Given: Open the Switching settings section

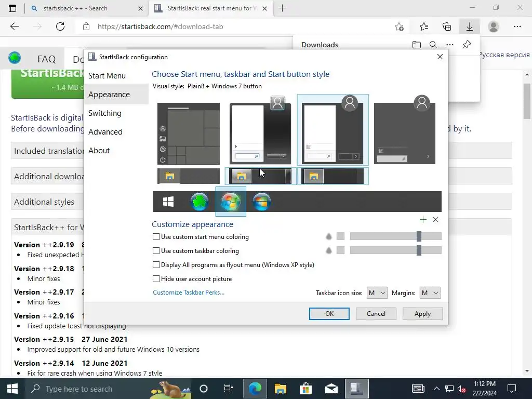Looking at the screenshot, I should (116, 113).
